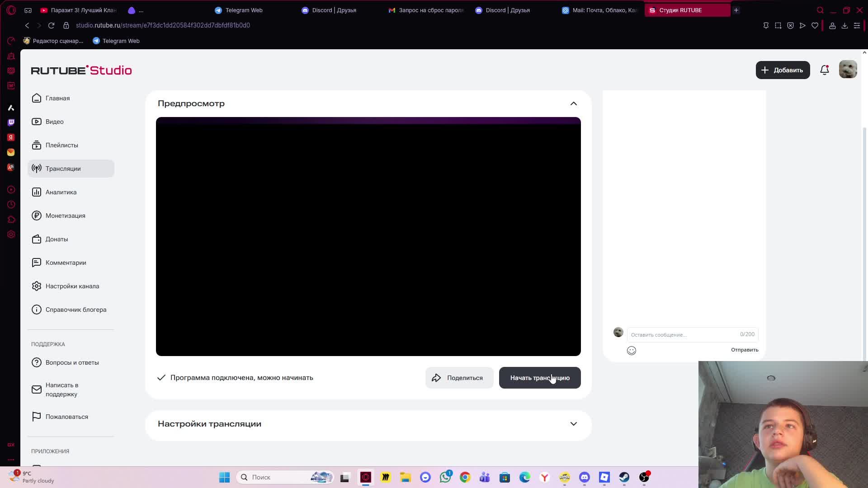Viewport: 868px width, 488px height.
Task: Collapse the Предпросмотр panel chevron
Action: click(574, 103)
